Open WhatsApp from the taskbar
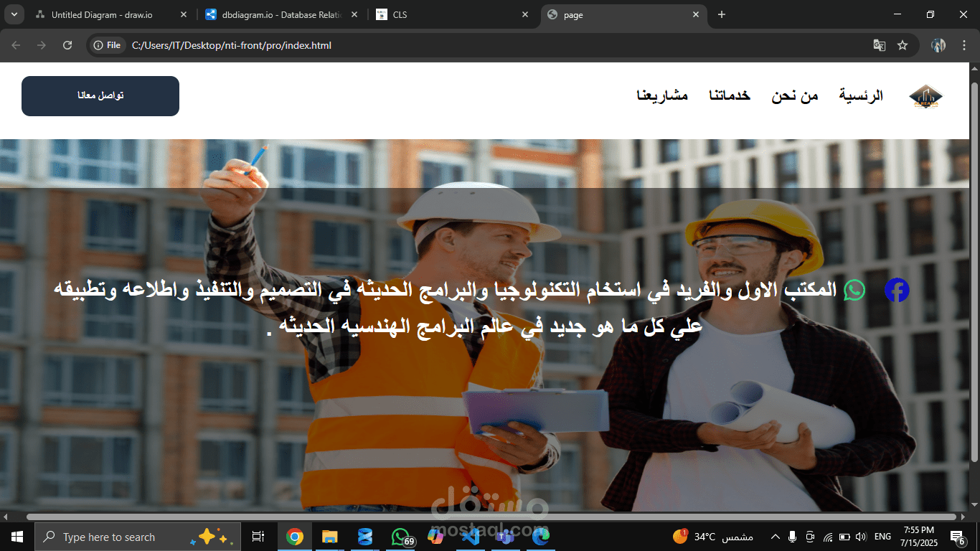 point(400,537)
